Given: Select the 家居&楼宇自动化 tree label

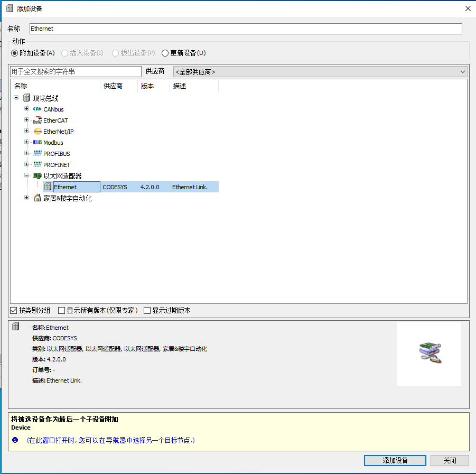Looking at the screenshot, I should (68, 198).
